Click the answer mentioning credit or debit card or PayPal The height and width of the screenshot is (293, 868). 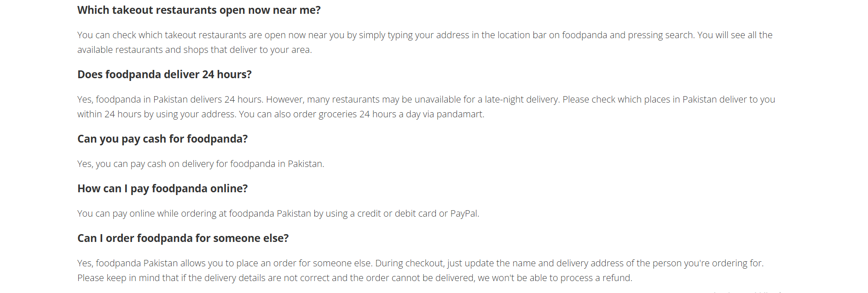(278, 213)
